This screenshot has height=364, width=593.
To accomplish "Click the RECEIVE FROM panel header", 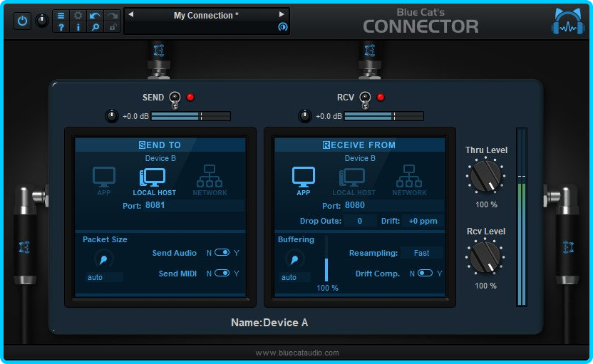I will coord(359,145).
